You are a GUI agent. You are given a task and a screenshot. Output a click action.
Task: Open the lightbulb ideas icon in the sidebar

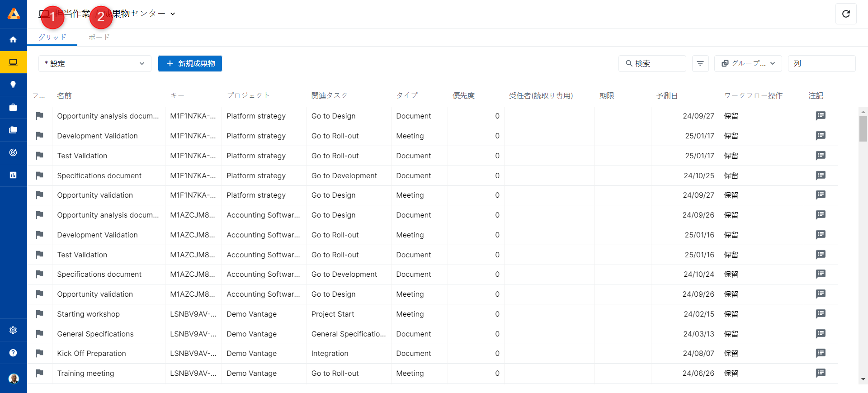point(13,85)
